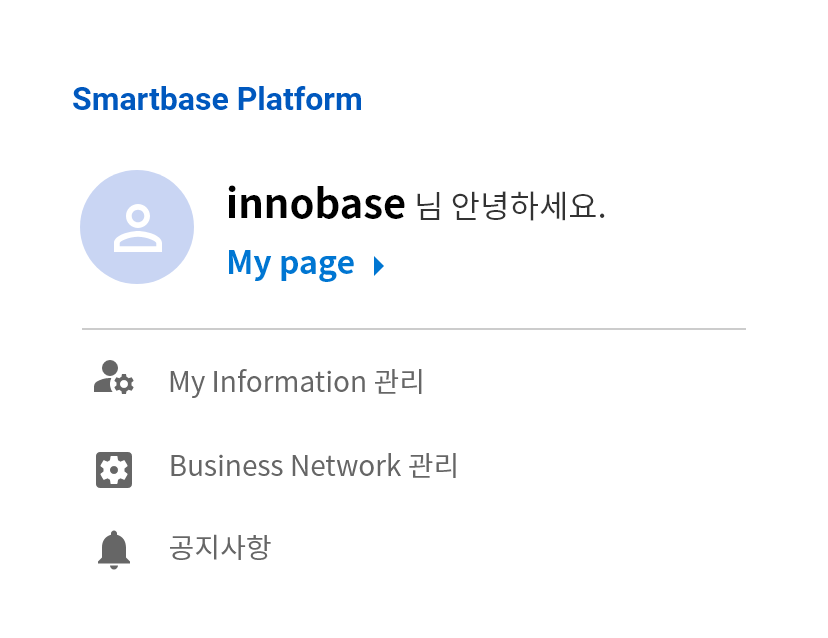
Task: Open My Information 관리 menu item
Action: pyautogui.click(x=296, y=381)
